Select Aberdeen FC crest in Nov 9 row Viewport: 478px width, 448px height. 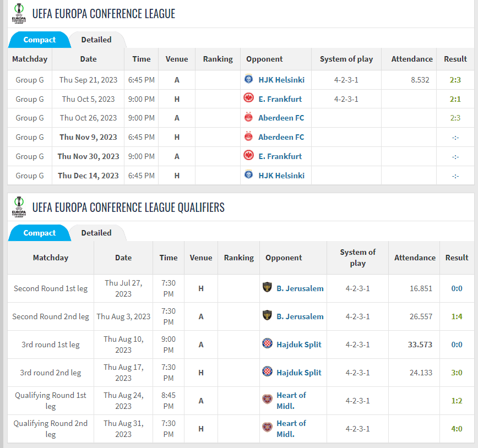click(x=248, y=137)
